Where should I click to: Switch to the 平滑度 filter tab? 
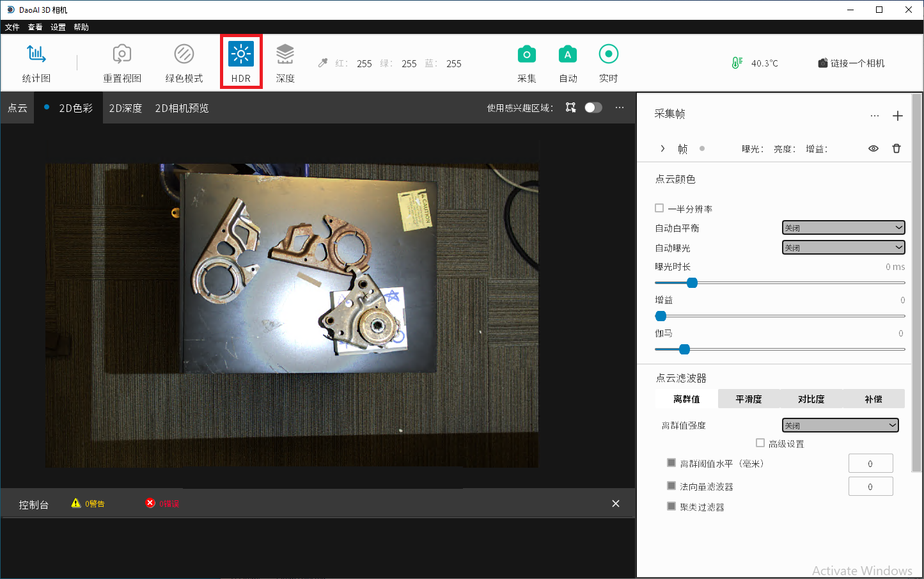[x=749, y=399]
